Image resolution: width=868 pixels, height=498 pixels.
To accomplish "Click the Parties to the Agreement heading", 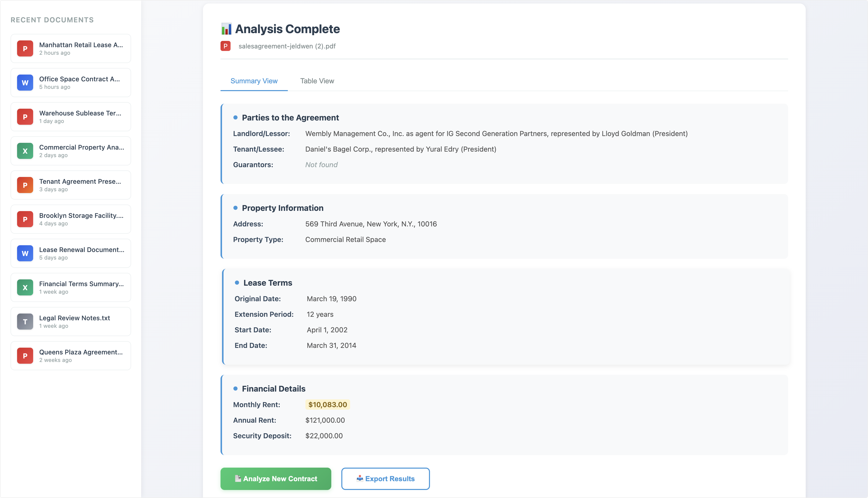I will 290,118.
